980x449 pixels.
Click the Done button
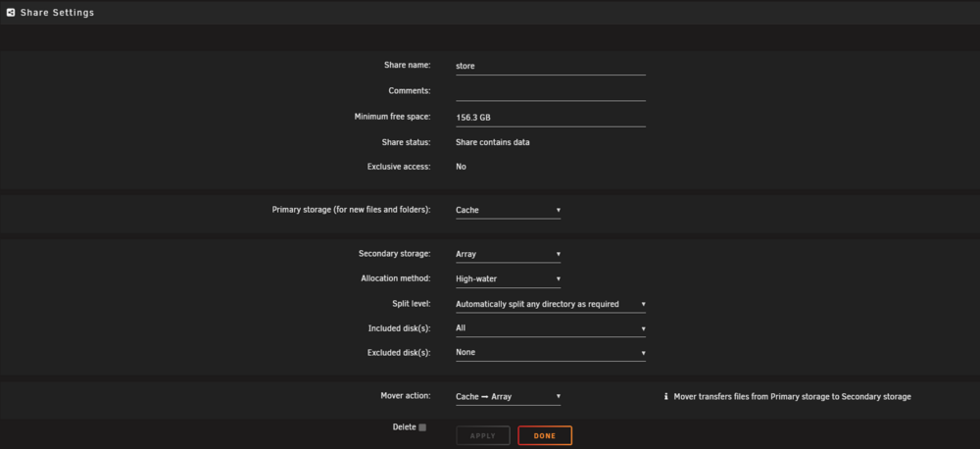545,436
